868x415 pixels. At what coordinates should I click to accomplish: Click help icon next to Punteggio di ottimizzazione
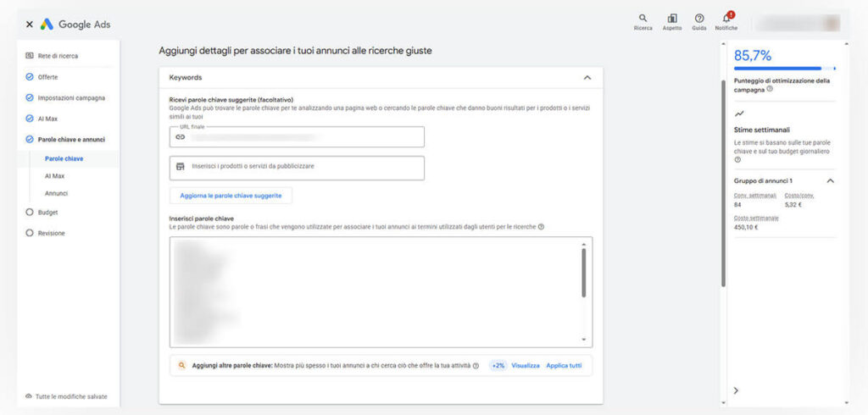[770, 89]
